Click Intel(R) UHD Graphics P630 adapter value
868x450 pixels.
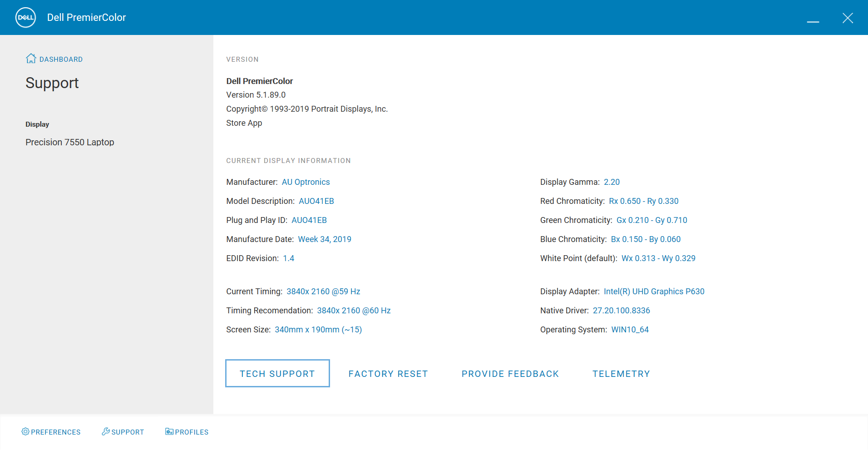click(x=654, y=292)
